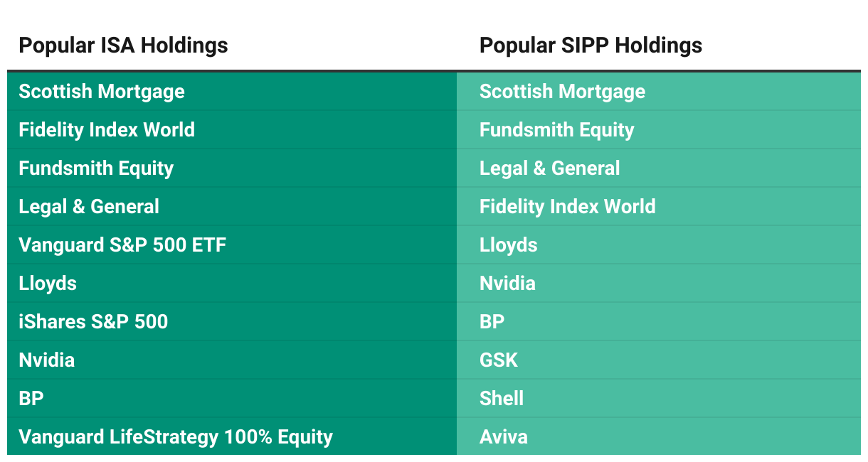868x462 pixels.
Task: Select Scottish Mortgage in SIPP column
Action: pyautogui.click(x=562, y=92)
